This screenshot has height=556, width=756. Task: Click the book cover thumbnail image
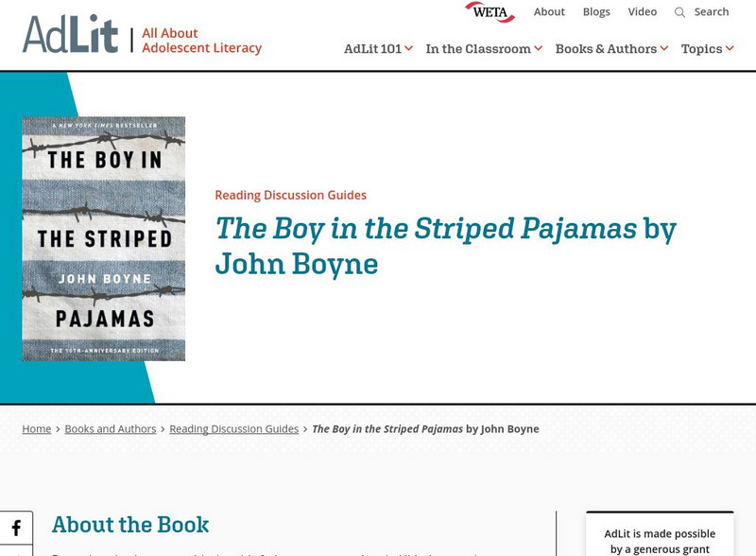click(x=104, y=239)
